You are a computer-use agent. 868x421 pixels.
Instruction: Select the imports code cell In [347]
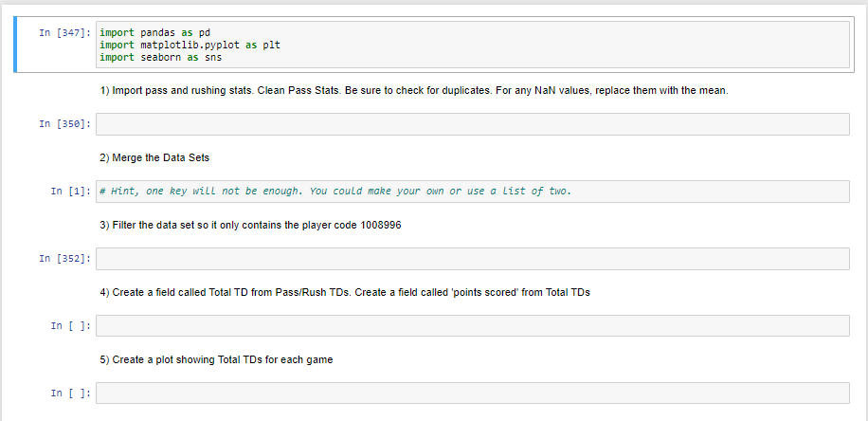pos(472,45)
